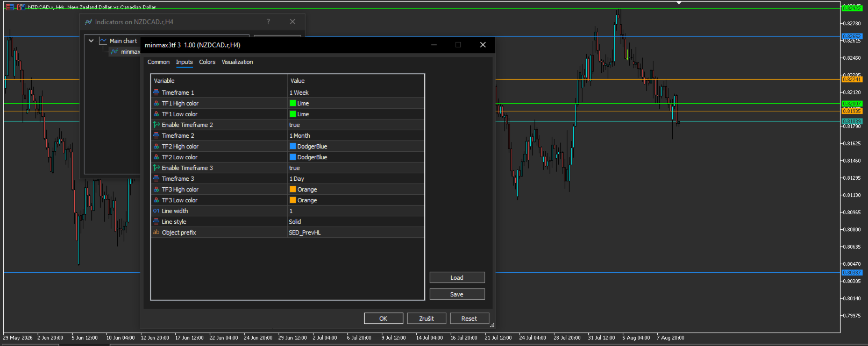The image size is (868, 346).
Task: Click the Enable Timeframe 2 row icon
Action: point(156,125)
